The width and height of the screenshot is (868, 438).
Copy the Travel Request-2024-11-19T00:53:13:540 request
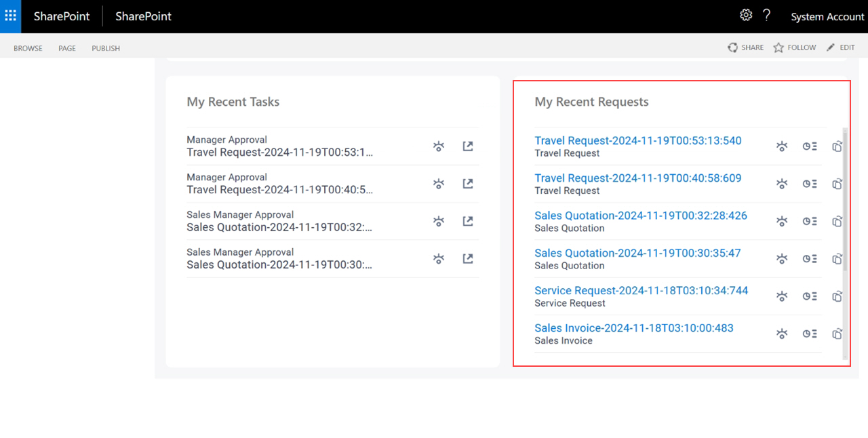tap(837, 146)
